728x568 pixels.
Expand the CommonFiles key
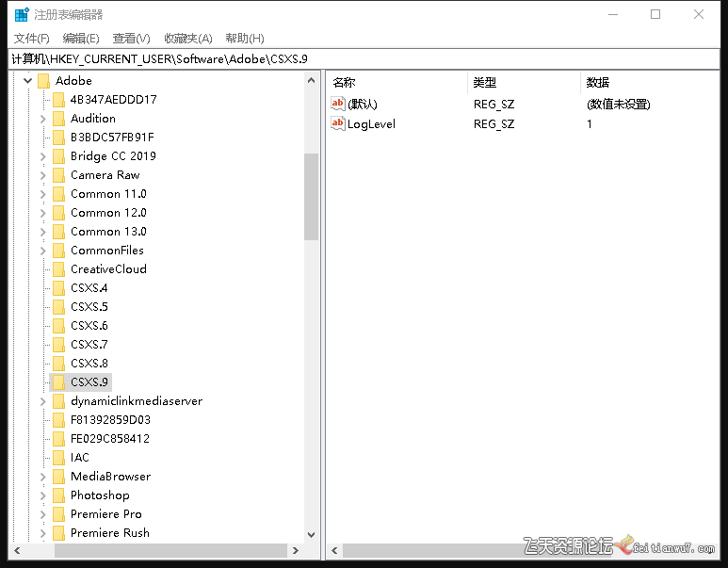[x=43, y=251]
